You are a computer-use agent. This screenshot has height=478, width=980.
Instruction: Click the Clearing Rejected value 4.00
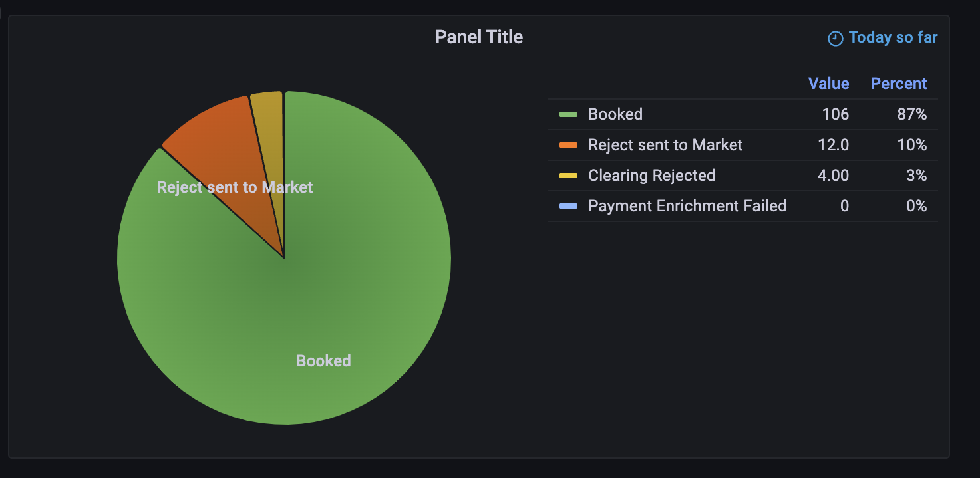833,176
